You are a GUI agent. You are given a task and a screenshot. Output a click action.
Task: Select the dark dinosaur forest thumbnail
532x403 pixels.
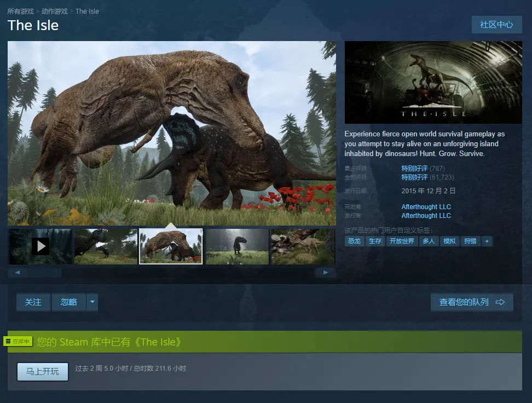coord(106,246)
